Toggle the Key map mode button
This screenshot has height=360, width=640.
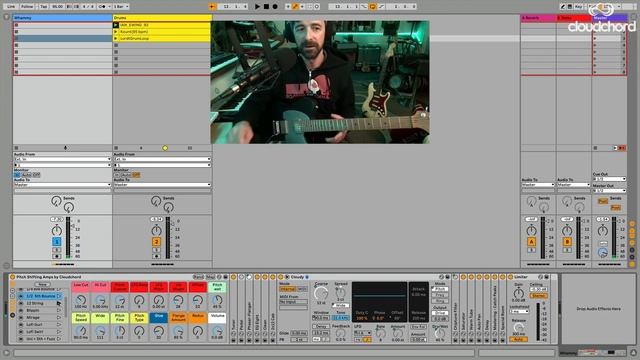579,7
